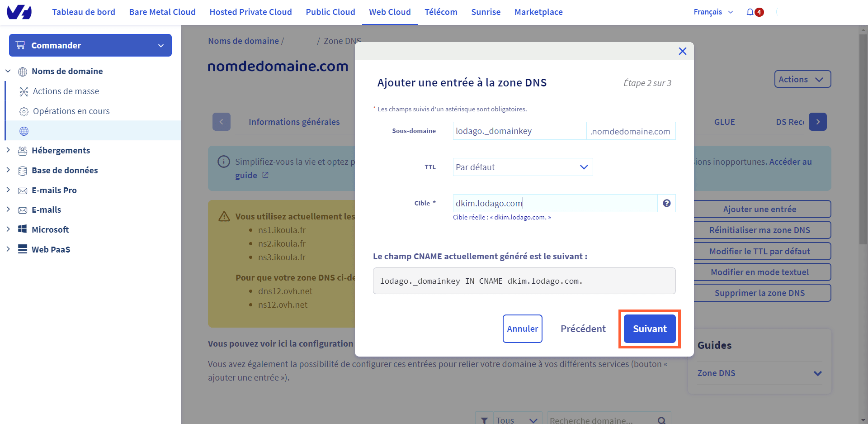Screen dimensions: 868x424
Task: Open the Français language dropdown
Action: (713, 12)
